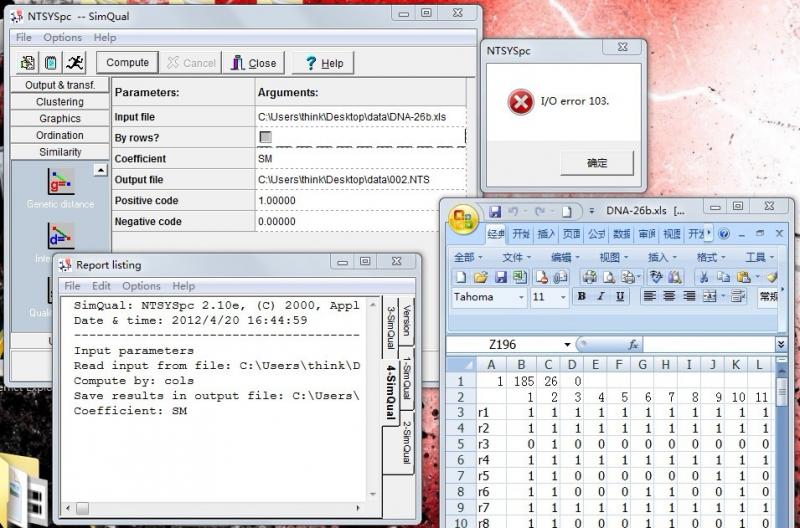Click the Close button in SimQual toolbar

click(254, 63)
